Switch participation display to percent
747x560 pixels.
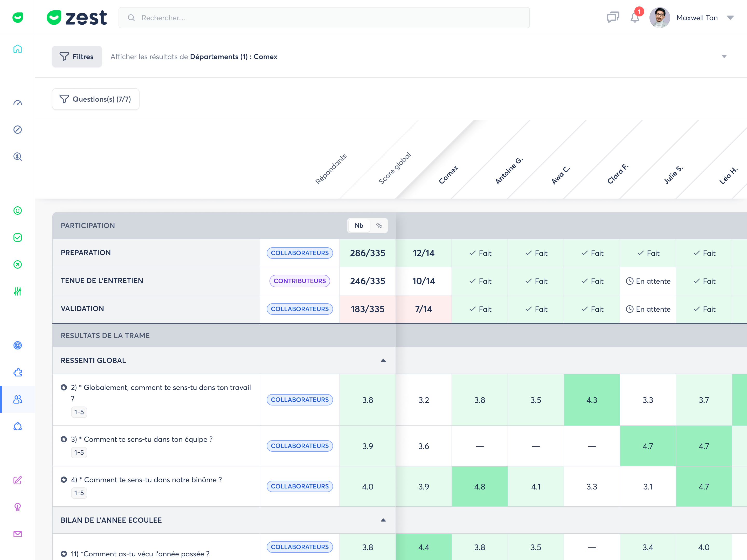click(x=379, y=226)
